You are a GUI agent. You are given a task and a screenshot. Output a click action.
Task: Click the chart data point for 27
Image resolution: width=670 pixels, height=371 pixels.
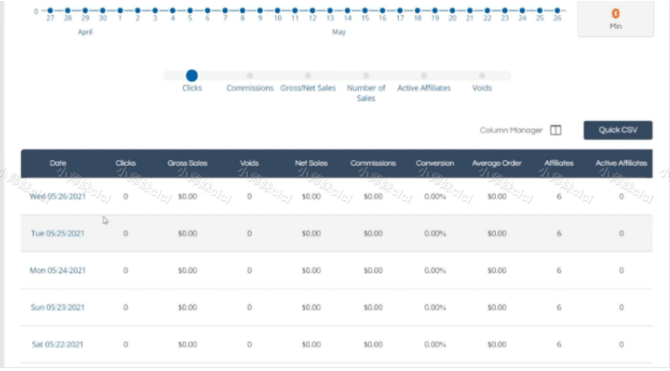[x=50, y=10]
